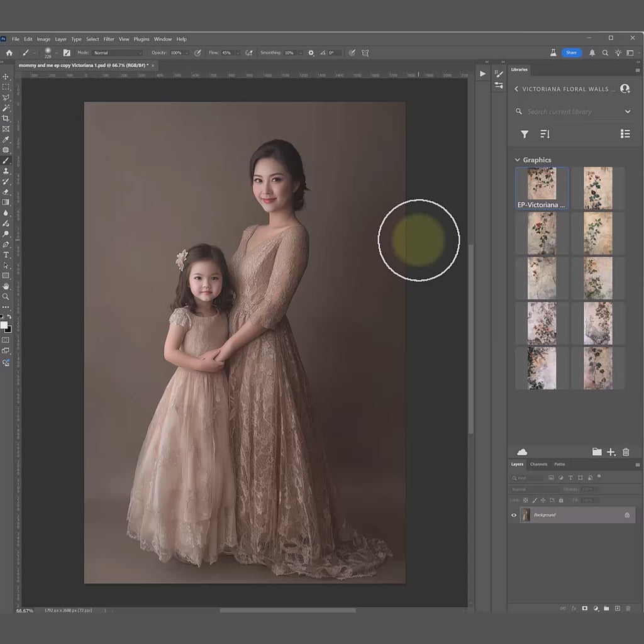This screenshot has width=644, height=644.
Task: Click the filter funnel icon in Libraries
Action: tap(525, 134)
